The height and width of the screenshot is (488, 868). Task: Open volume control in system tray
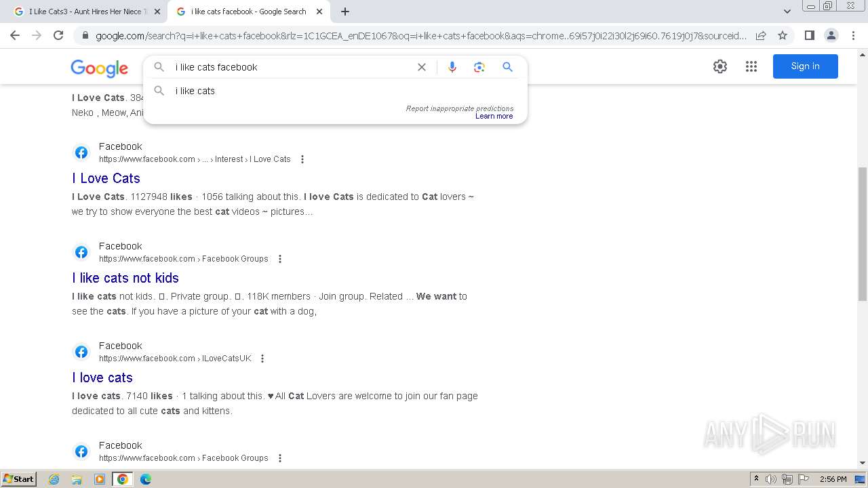click(771, 479)
